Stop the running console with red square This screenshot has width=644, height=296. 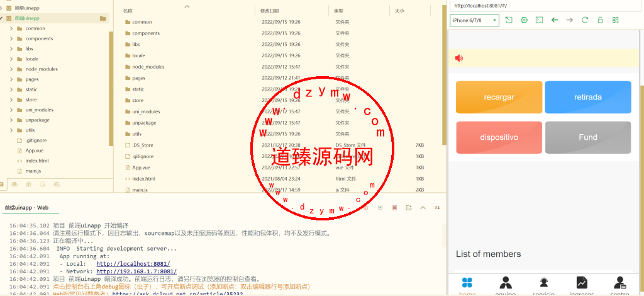pos(394,208)
